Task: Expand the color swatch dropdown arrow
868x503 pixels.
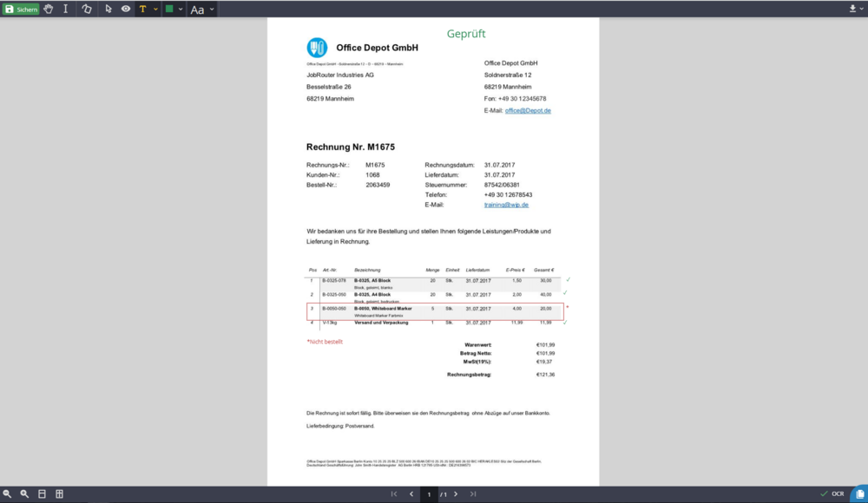Action: (181, 9)
